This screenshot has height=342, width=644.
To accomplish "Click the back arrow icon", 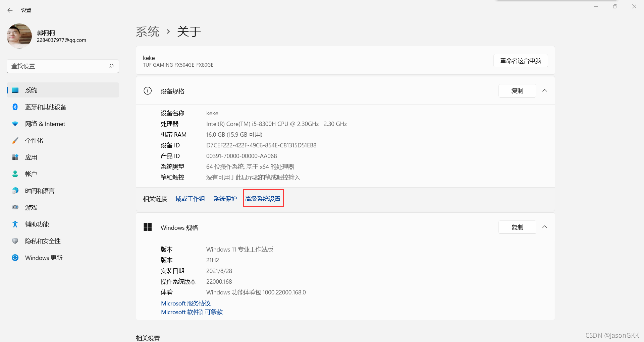I will [10, 10].
